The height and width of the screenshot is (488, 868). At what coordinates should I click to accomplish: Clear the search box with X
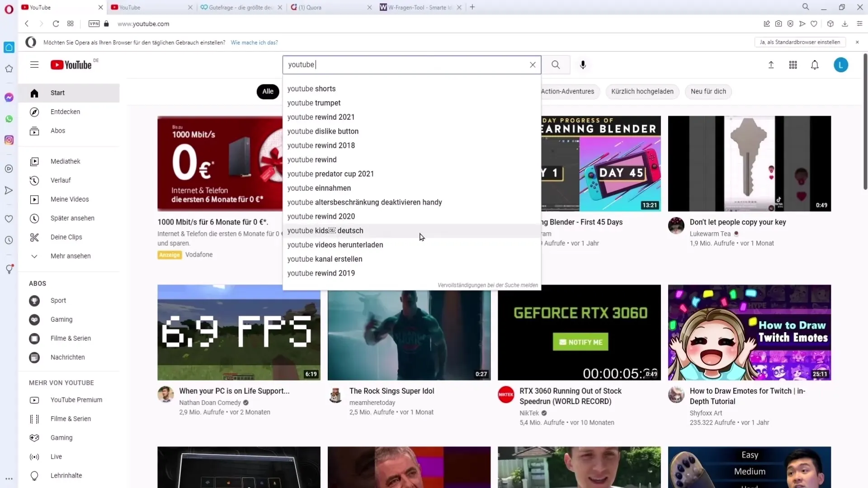tap(533, 65)
